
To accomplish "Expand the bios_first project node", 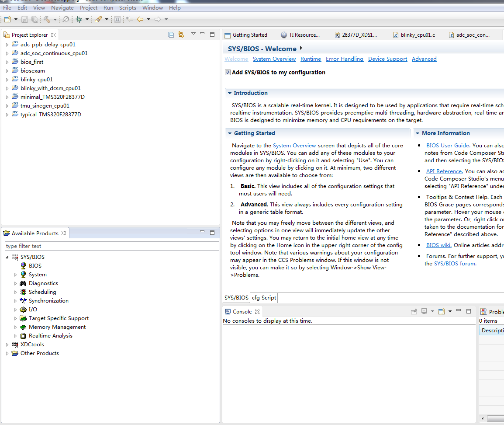I will click(x=7, y=62).
